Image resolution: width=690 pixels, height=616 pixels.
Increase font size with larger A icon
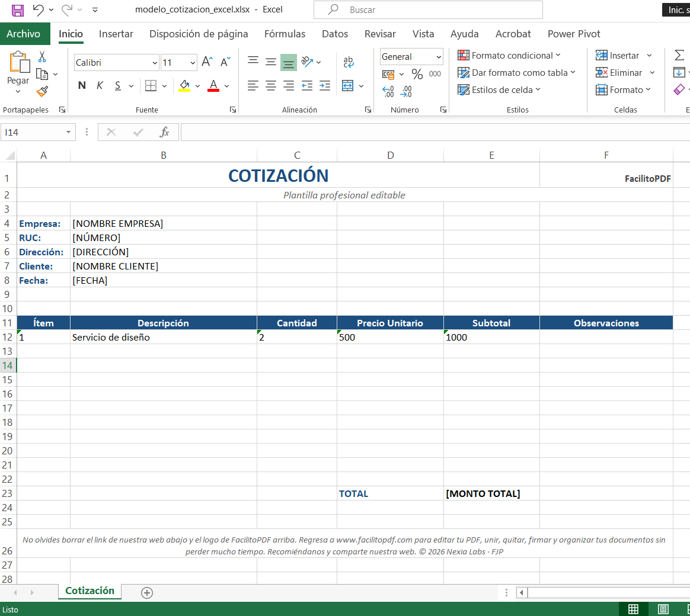[207, 62]
